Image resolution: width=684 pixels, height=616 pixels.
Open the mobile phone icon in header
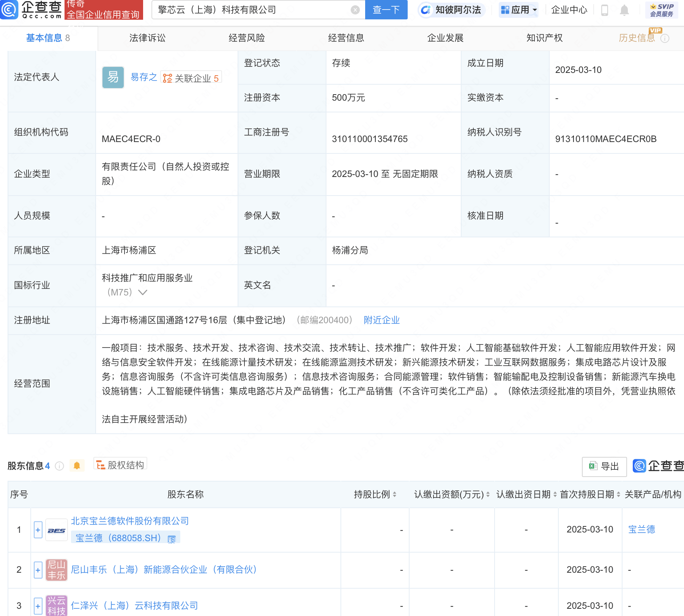coord(605,10)
